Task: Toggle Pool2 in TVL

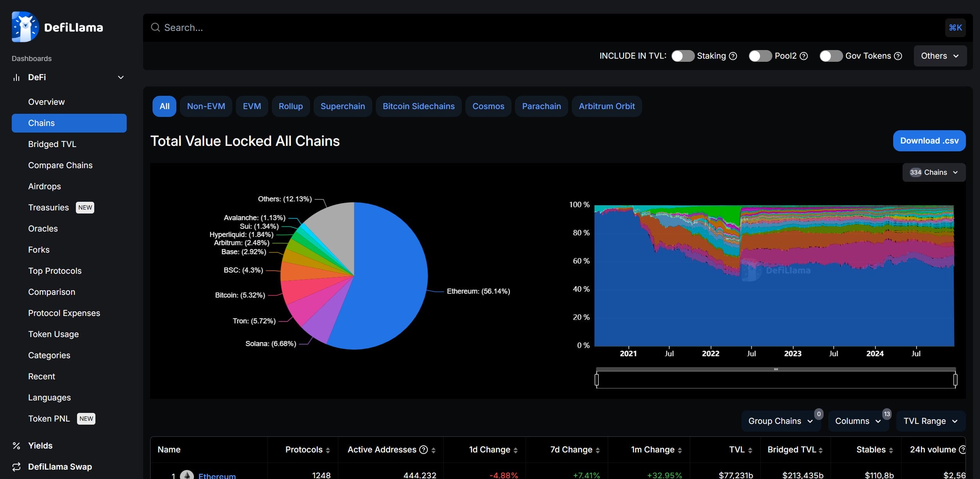Action: [x=760, y=56]
